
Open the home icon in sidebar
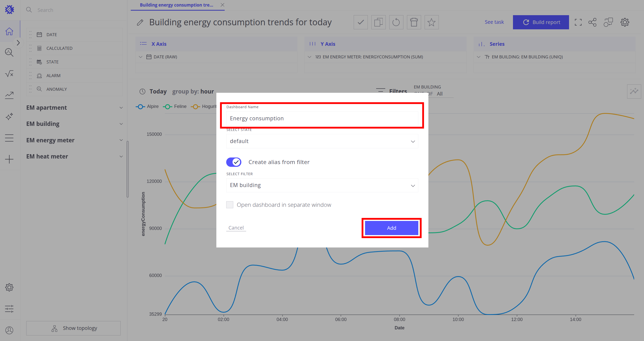9,31
